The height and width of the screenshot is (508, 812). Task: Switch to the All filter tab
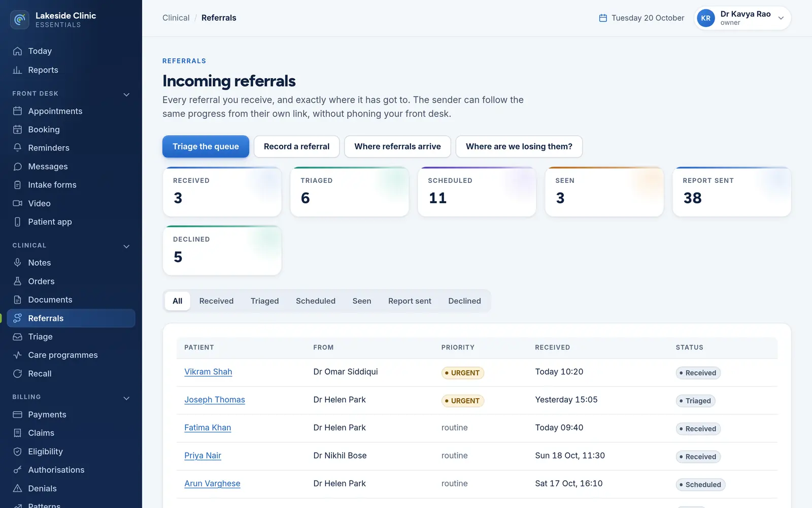pyautogui.click(x=177, y=301)
